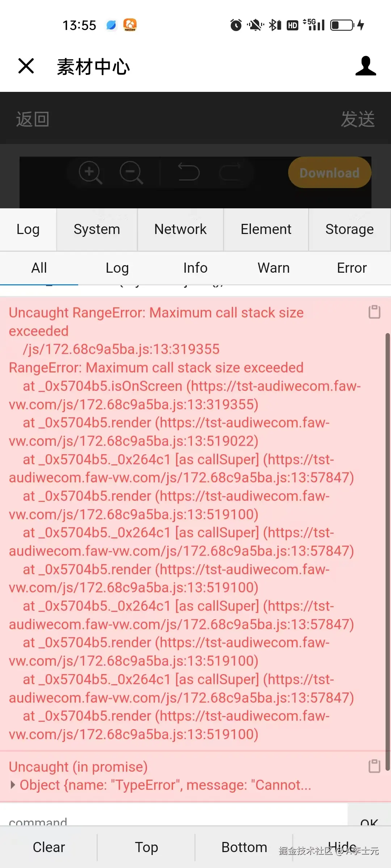Copy the RangeError log entry
This screenshot has height=868, width=391.
(374, 312)
